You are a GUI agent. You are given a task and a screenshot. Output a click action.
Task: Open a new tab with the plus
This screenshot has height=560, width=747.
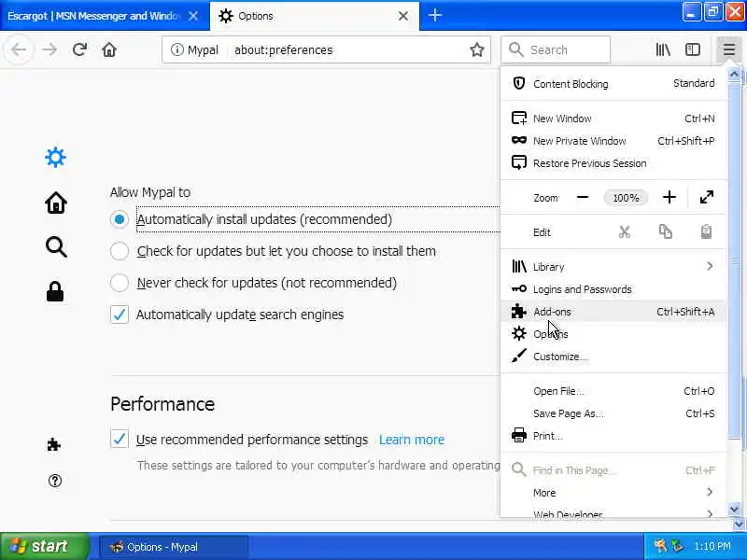434,15
